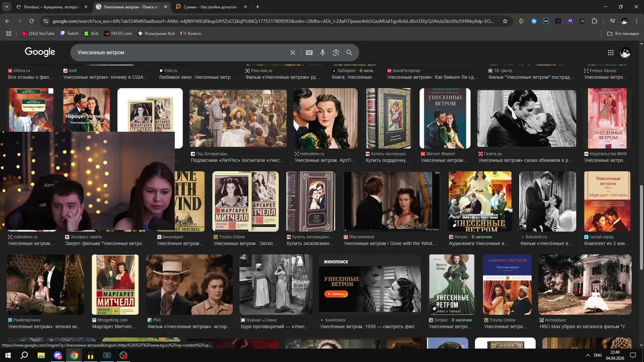This screenshot has height=362, width=644.
Task: Open the Колесо bookmark
Action: point(191,33)
